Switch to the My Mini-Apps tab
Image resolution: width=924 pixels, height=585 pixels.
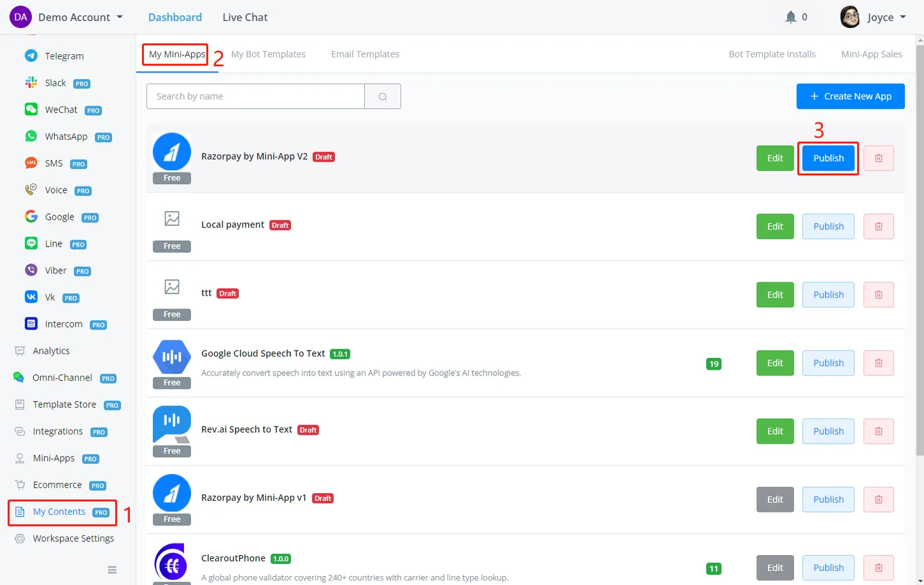[x=177, y=54]
